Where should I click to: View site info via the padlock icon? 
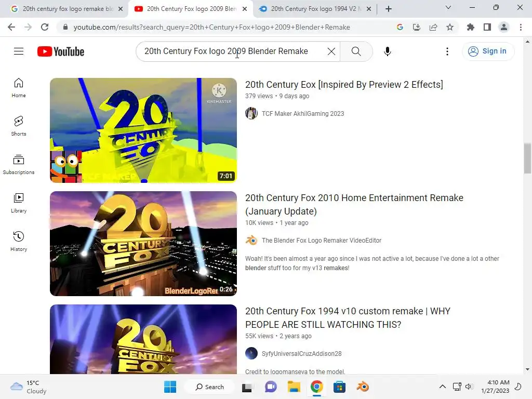tap(65, 27)
